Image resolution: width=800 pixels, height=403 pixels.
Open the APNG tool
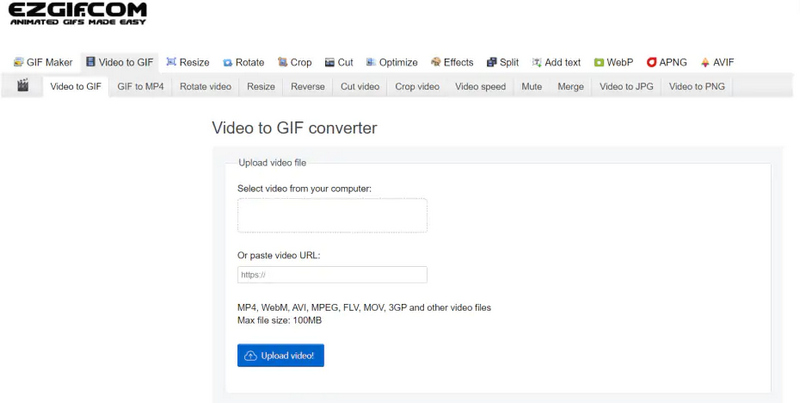[667, 62]
